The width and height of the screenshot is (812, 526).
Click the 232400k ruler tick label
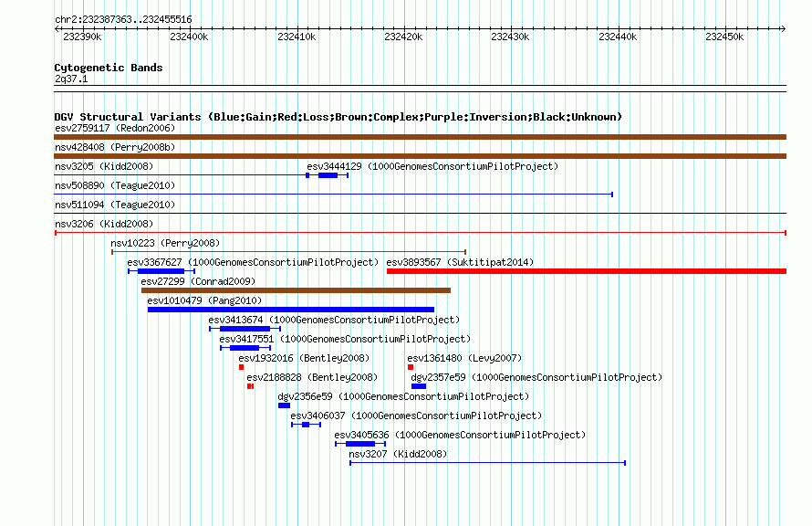click(189, 37)
